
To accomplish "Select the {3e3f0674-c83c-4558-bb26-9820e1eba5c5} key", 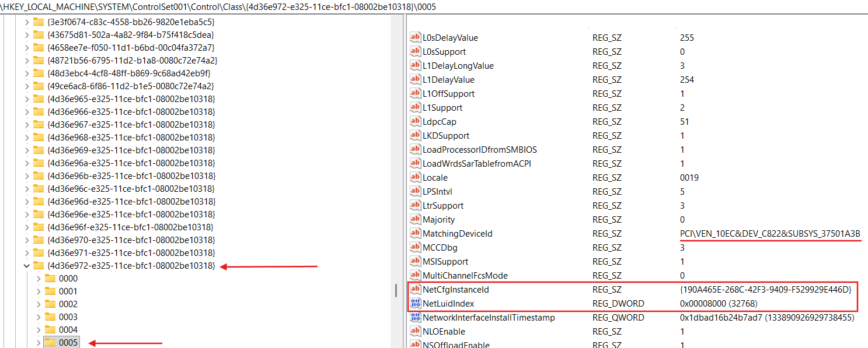I will 131,22.
